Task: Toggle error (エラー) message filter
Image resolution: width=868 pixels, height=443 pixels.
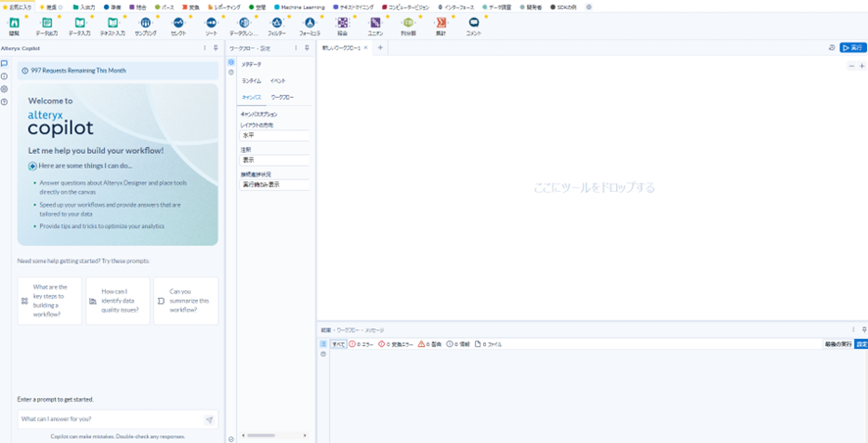Action: pos(361,344)
